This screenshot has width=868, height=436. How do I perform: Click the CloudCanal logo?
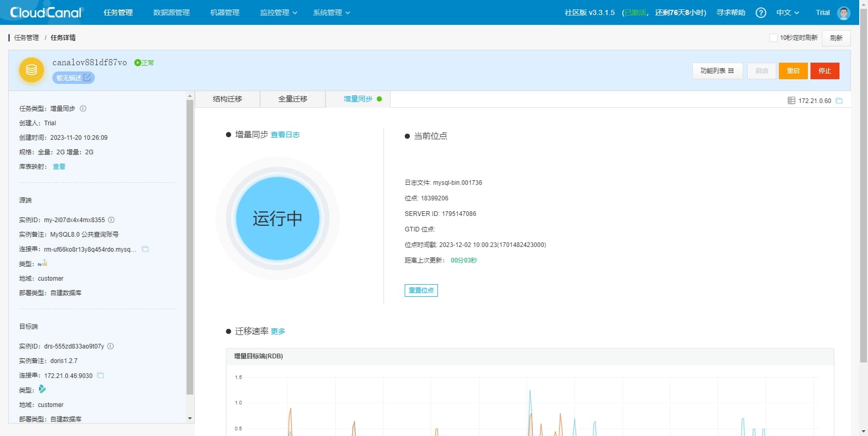click(46, 12)
